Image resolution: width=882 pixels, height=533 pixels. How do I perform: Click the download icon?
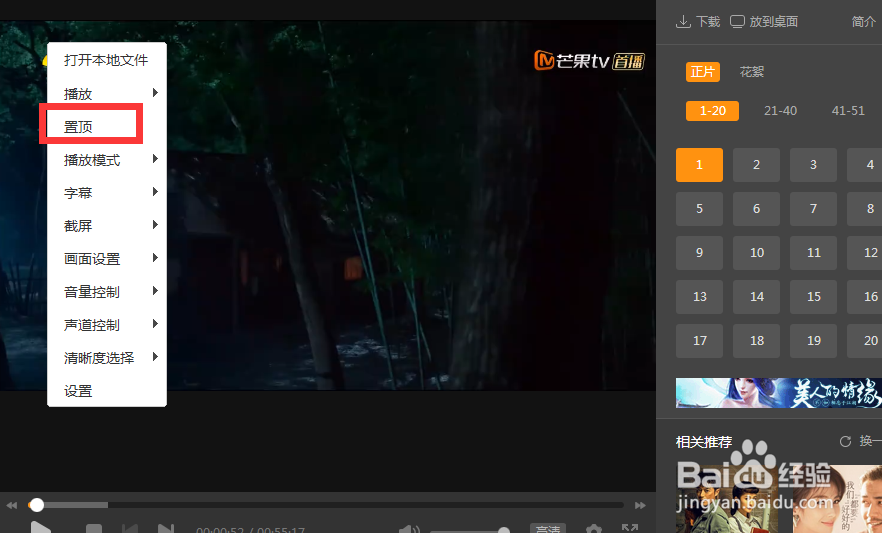(x=683, y=22)
